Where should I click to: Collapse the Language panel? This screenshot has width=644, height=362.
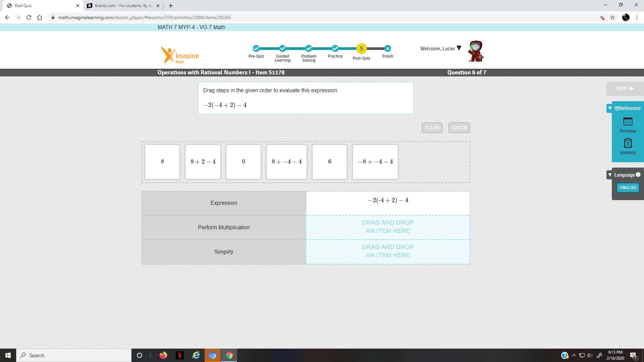[610, 175]
